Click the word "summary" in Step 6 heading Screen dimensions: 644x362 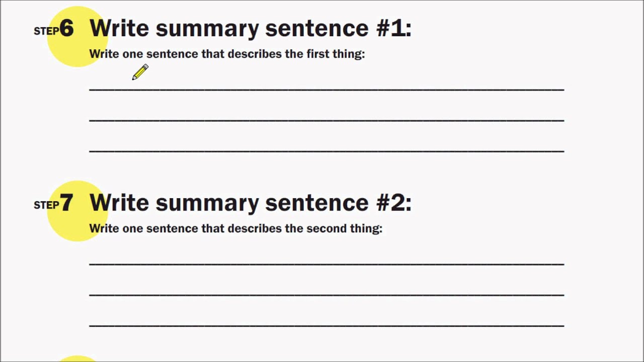pyautogui.click(x=208, y=29)
